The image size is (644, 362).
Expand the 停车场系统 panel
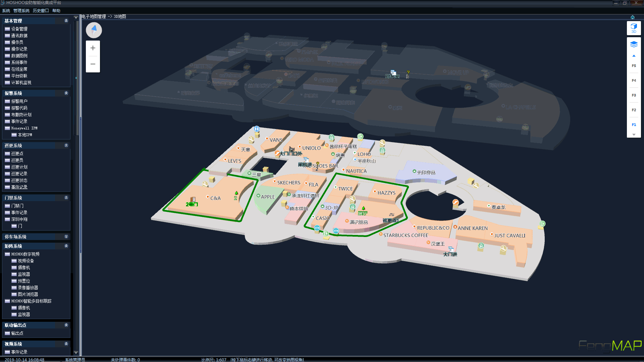(x=66, y=237)
